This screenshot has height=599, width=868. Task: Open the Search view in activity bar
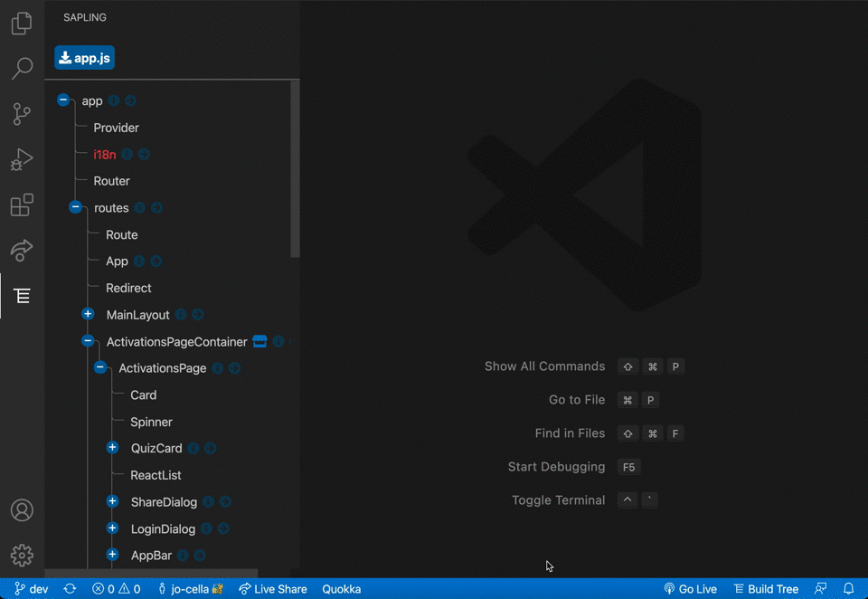coord(22,68)
